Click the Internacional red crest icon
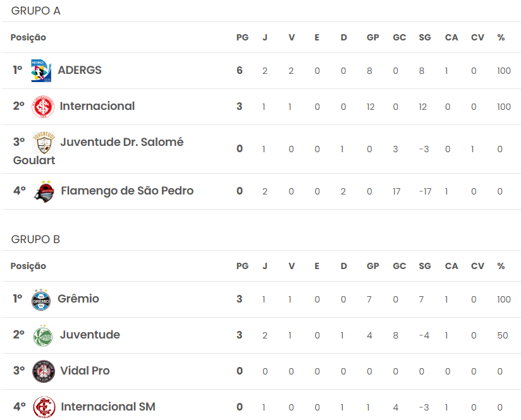 (x=43, y=107)
